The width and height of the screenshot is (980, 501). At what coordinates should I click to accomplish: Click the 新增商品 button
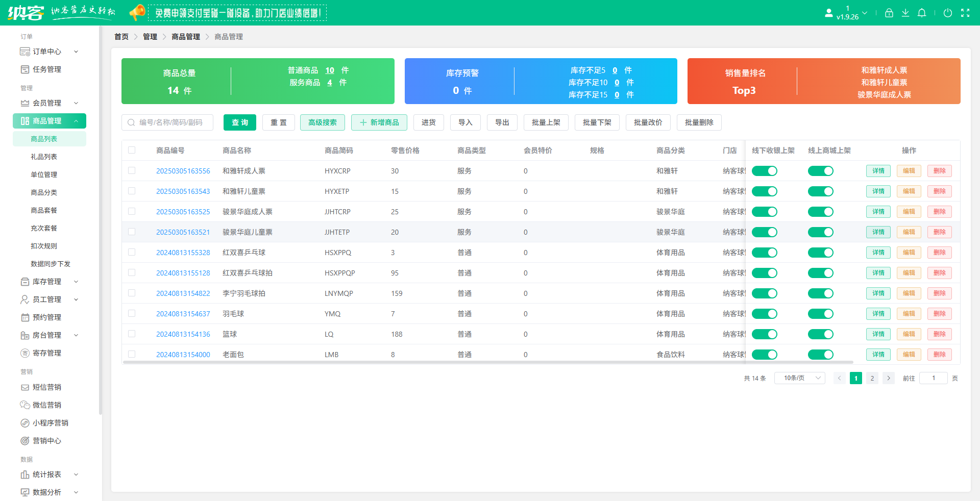tap(379, 122)
